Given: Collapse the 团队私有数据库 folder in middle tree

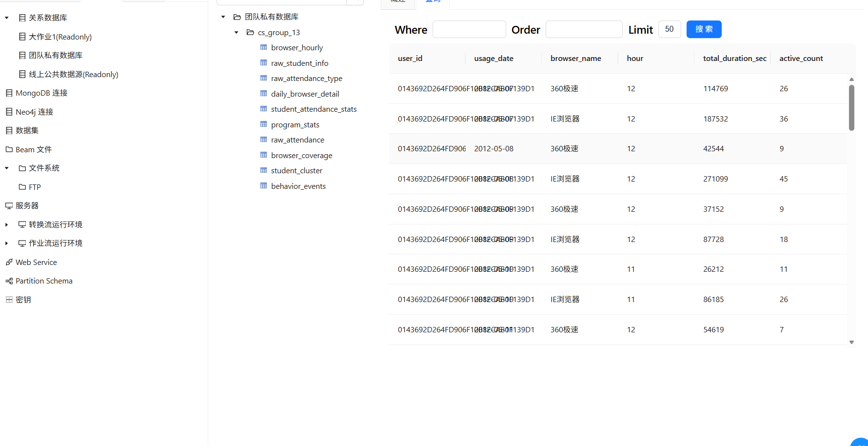Looking at the screenshot, I should click(223, 17).
